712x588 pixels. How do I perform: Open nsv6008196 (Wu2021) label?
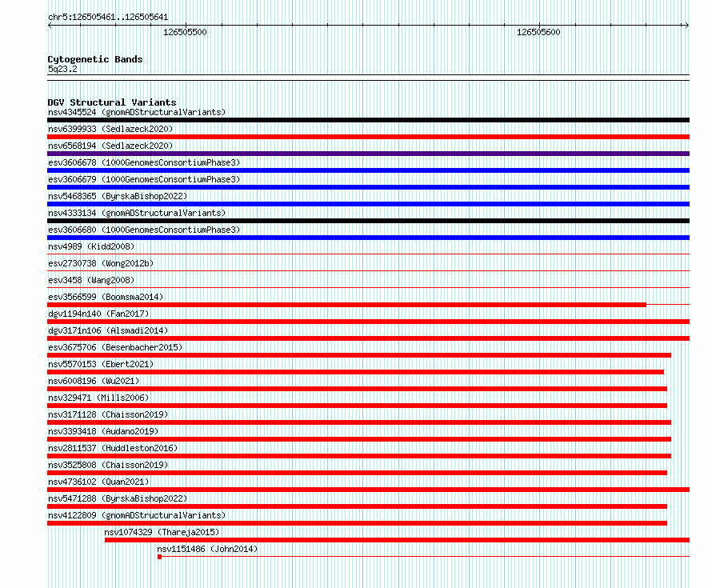tap(94, 381)
